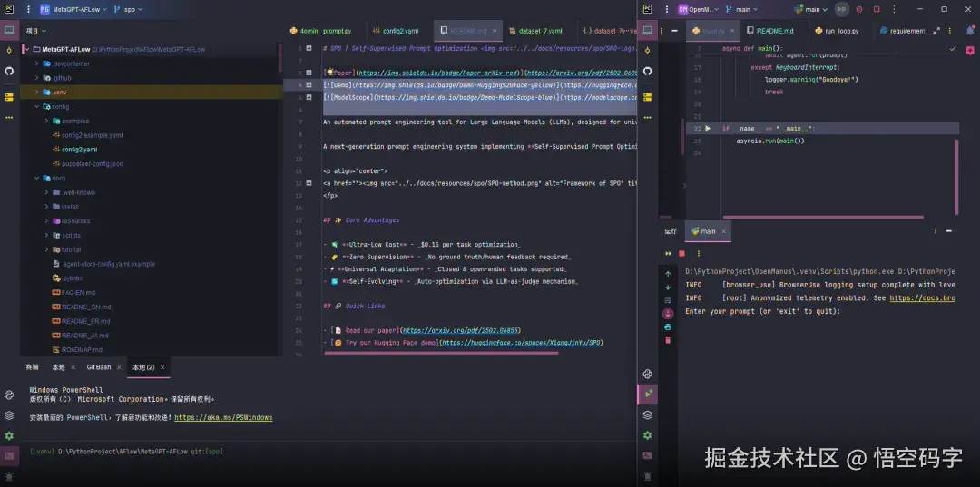
Task: Close the README.md tab in MetaGPT-AFLow editor
Action: click(494, 31)
